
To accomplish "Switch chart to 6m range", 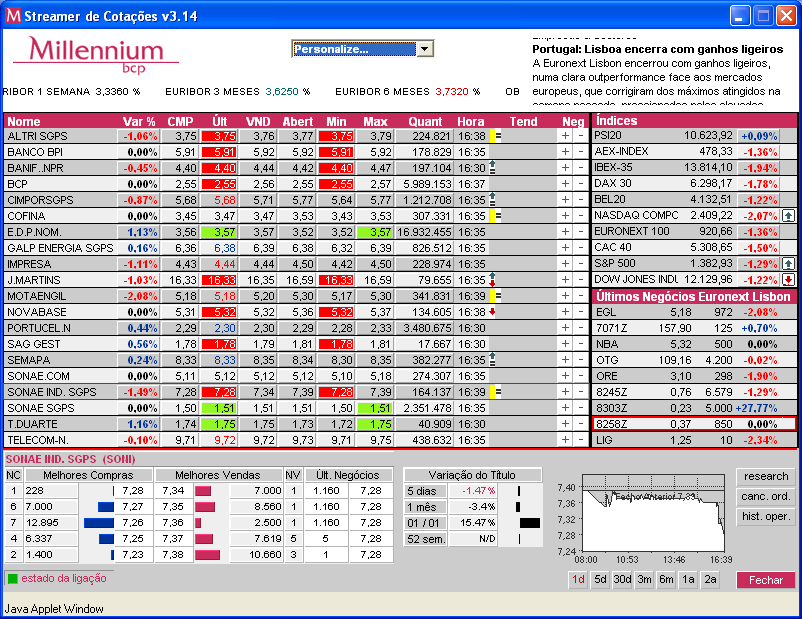I will point(666,580).
